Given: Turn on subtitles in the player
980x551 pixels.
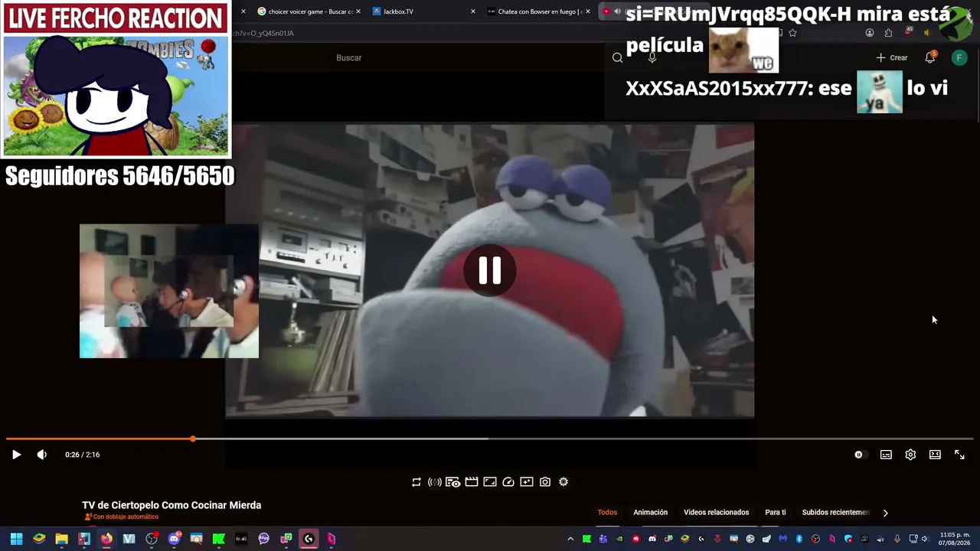Looking at the screenshot, I should pos(886,455).
